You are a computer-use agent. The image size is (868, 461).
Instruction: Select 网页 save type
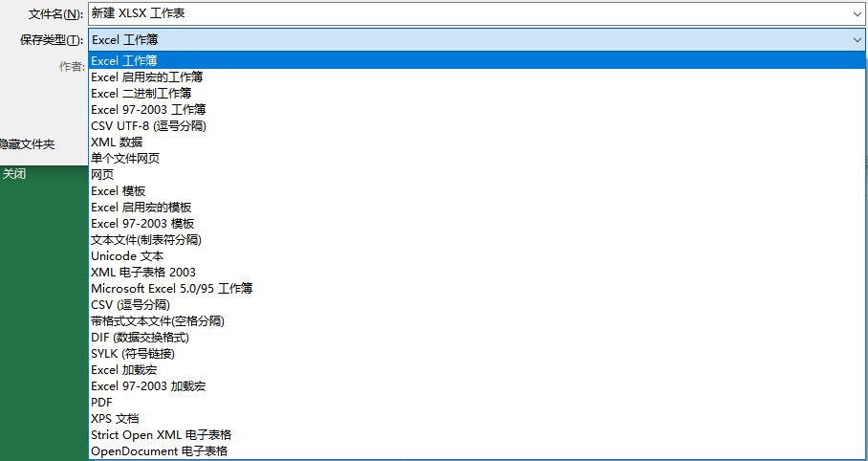click(x=477, y=174)
